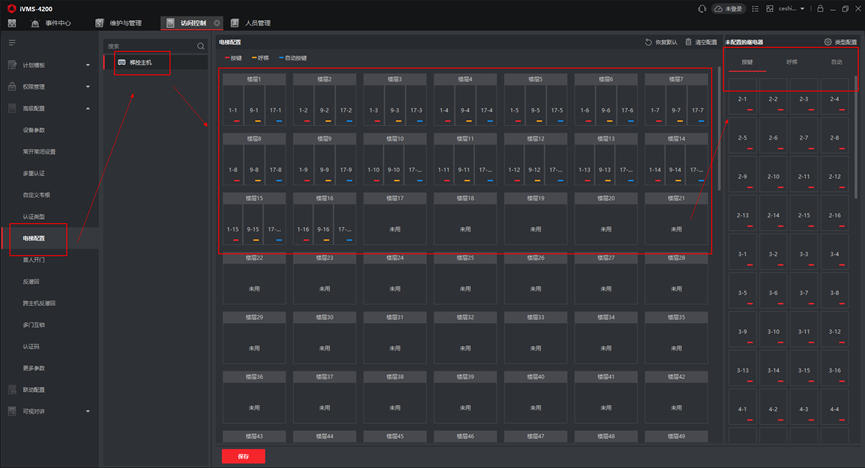Click the main floor grid scrollbar
The image size is (865, 468).
[719, 129]
